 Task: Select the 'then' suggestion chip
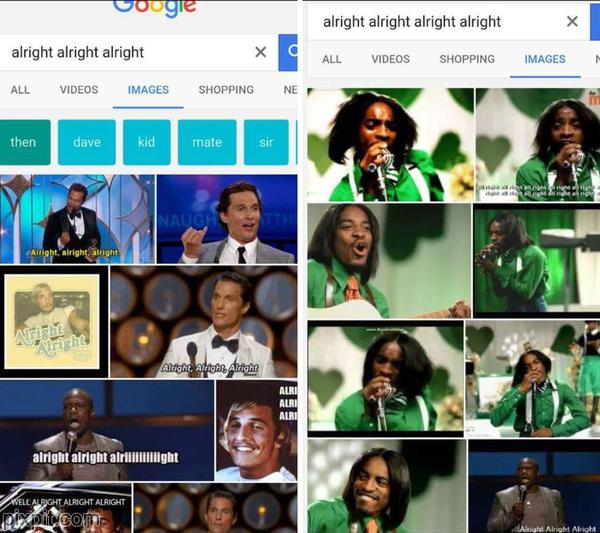[x=25, y=142]
